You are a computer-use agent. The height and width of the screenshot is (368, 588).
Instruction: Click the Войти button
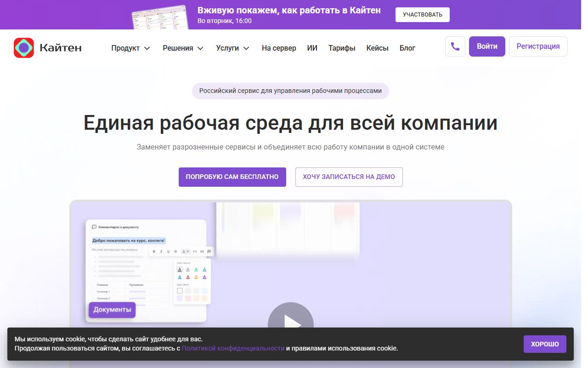[x=487, y=46]
